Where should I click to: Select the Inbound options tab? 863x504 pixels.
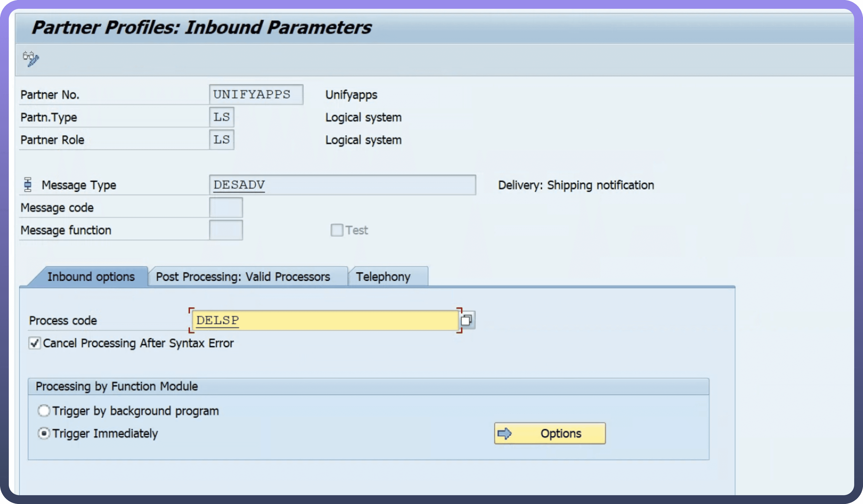pyautogui.click(x=91, y=277)
